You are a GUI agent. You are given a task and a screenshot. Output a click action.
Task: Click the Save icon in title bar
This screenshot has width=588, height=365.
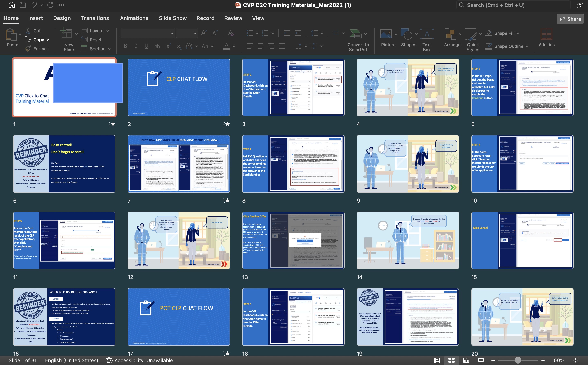[23, 5]
